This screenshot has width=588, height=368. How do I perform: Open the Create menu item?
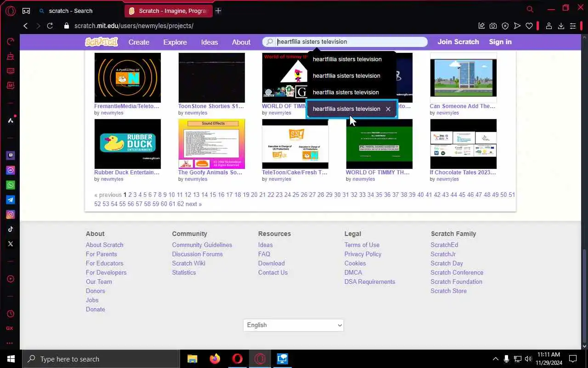pos(139,42)
